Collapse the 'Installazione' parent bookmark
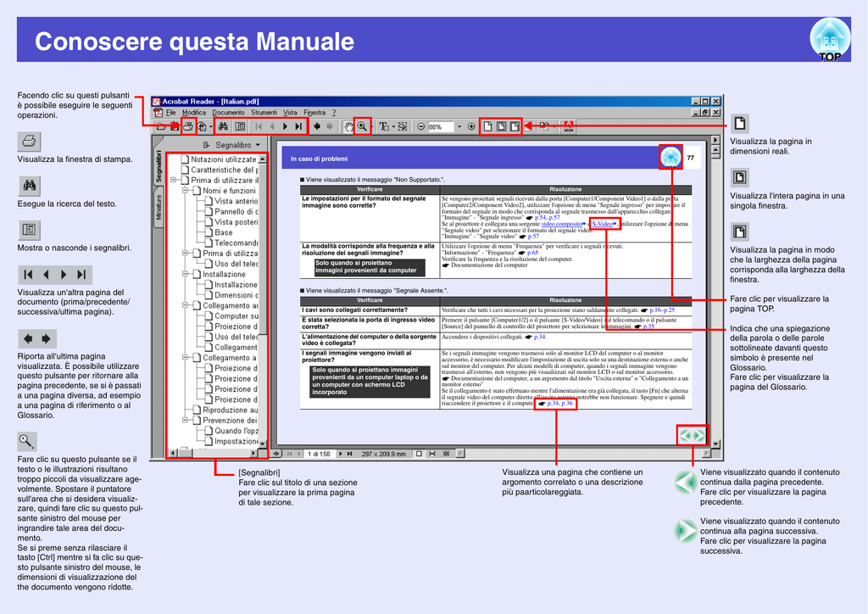868x614 pixels. (185, 274)
